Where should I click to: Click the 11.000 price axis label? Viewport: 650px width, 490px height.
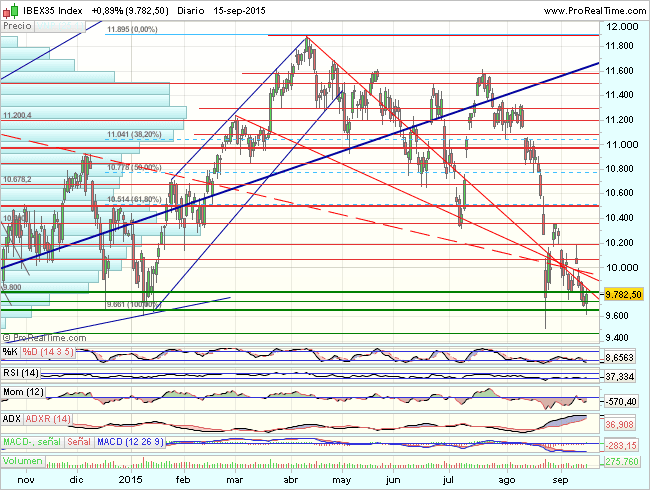(x=622, y=145)
